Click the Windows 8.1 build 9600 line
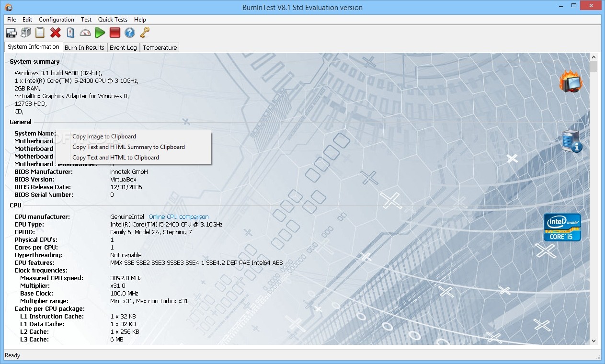The width and height of the screenshot is (605, 364). (x=58, y=73)
